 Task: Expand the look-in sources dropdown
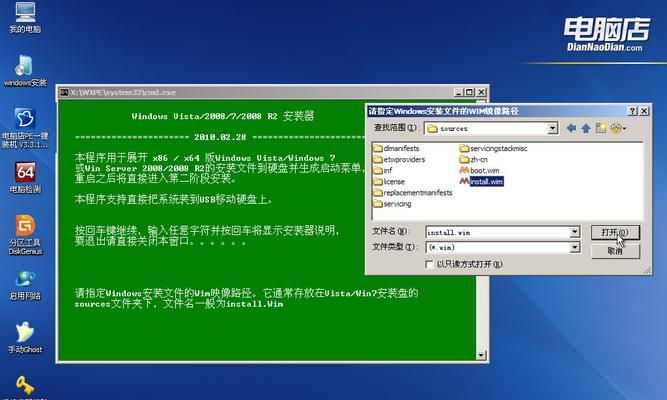[x=552, y=128]
